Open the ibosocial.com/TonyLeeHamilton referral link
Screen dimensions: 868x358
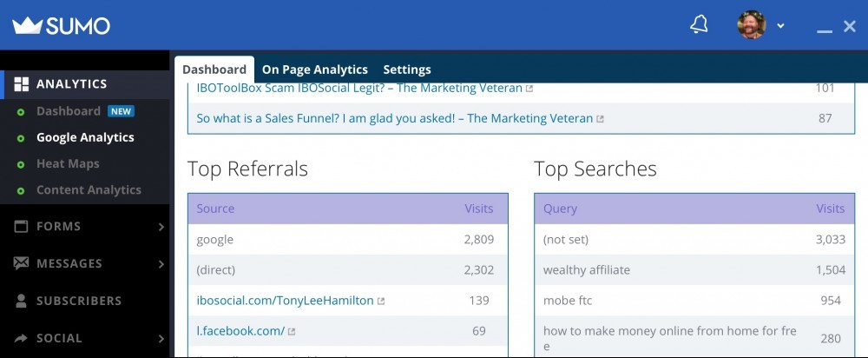(x=285, y=301)
